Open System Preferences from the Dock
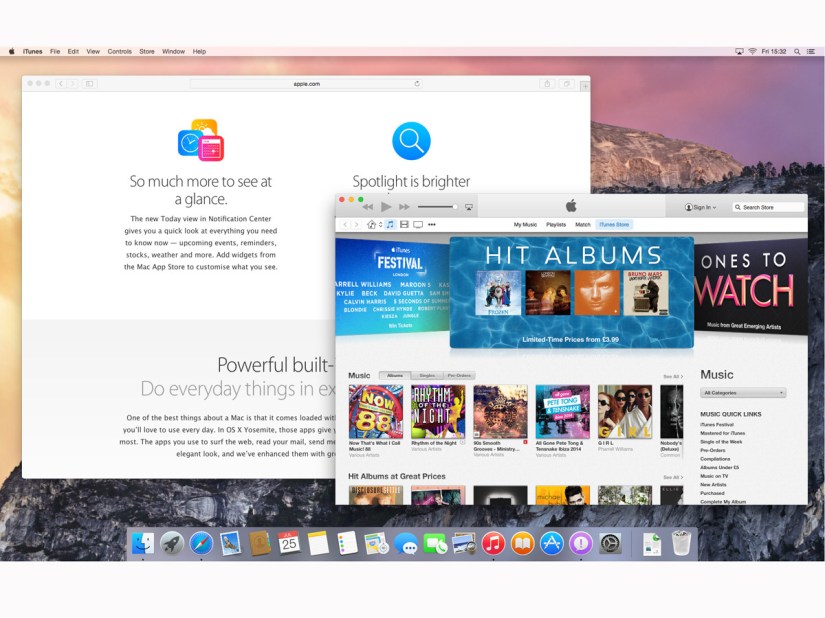Viewport: 825px width, 618px height. pyautogui.click(x=610, y=543)
